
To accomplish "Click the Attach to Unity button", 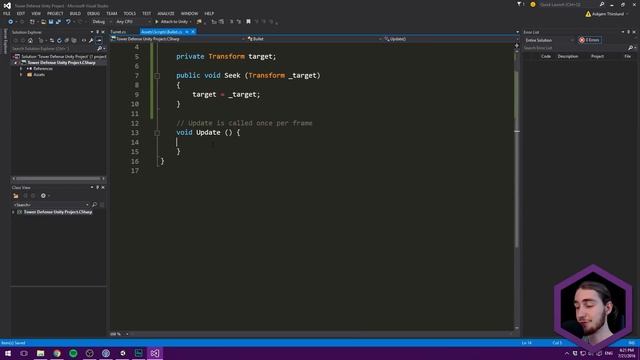I will 173,22.
